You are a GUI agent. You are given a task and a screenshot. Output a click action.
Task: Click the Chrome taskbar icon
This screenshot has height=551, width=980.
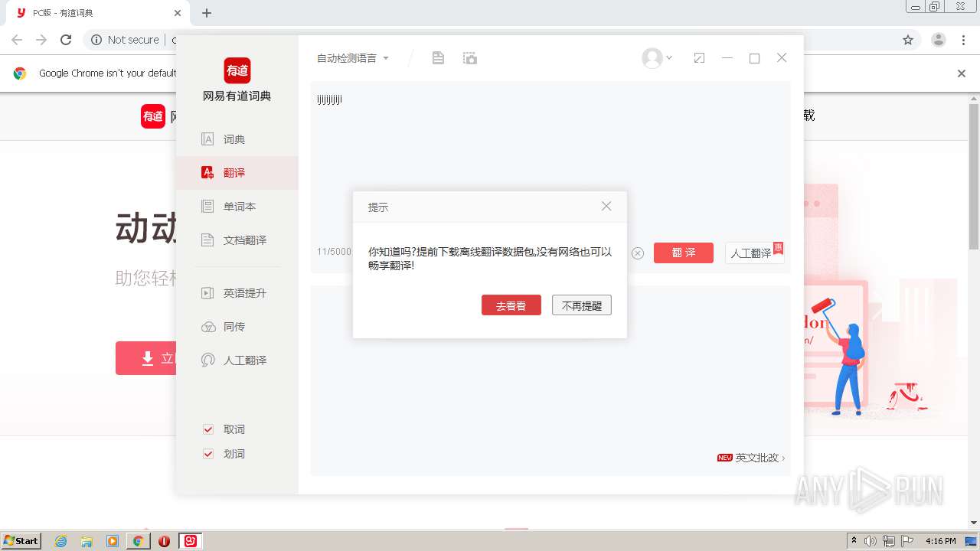139,541
